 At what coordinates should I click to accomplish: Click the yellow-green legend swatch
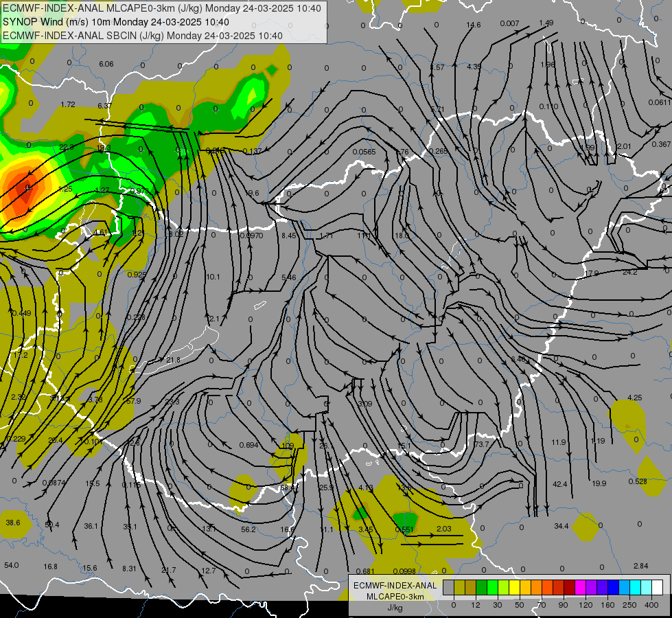coord(504,587)
